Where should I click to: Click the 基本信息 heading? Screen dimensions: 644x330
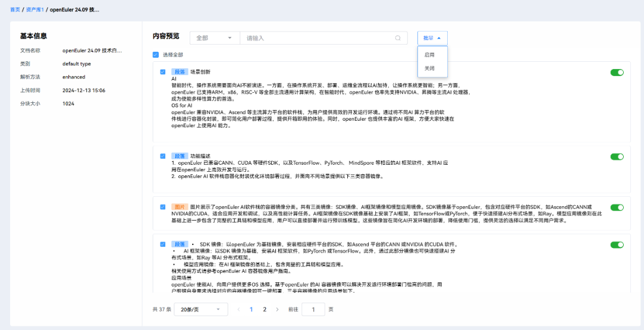34,36
